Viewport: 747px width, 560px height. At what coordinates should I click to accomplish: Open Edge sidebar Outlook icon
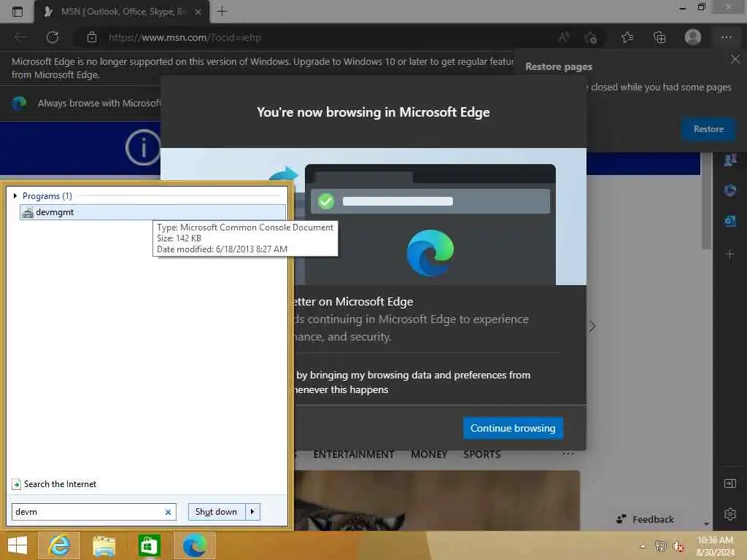729,221
